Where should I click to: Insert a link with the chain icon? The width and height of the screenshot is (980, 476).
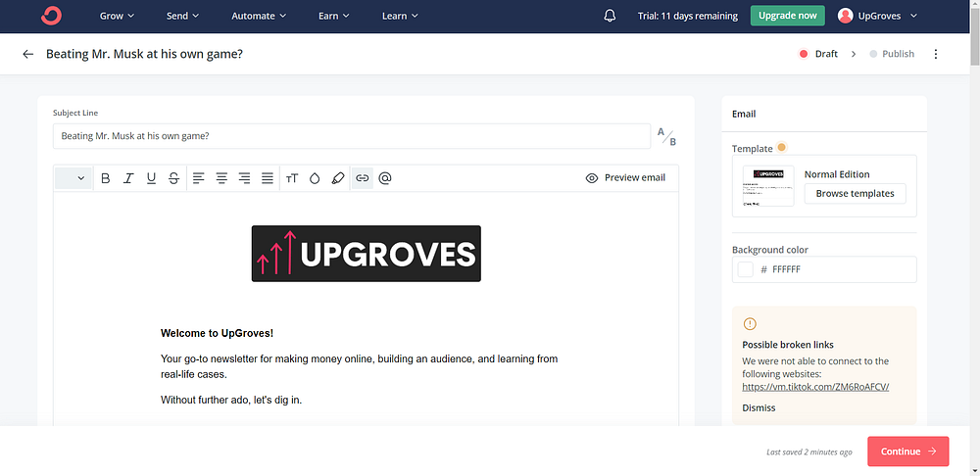coord(363,178)
